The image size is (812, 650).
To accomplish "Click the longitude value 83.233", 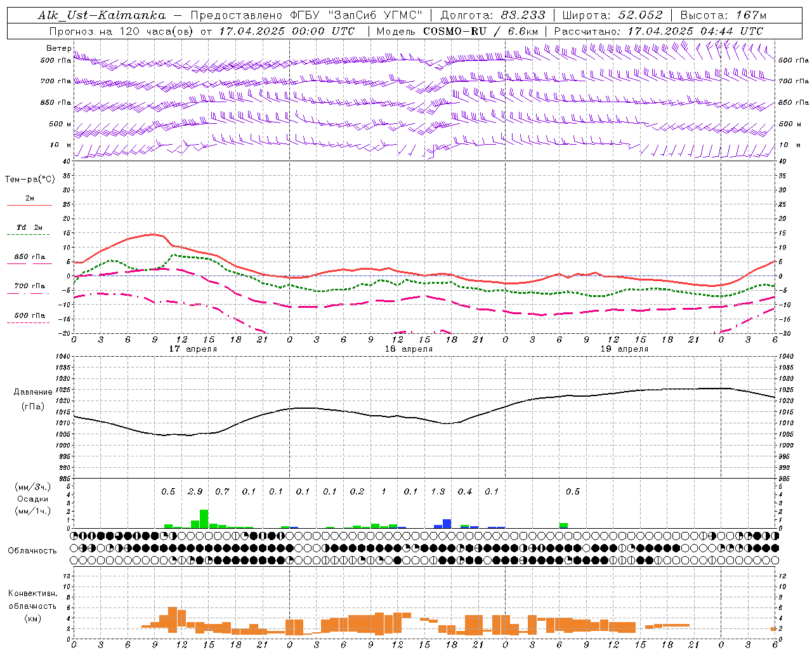I will click(523, 15).
